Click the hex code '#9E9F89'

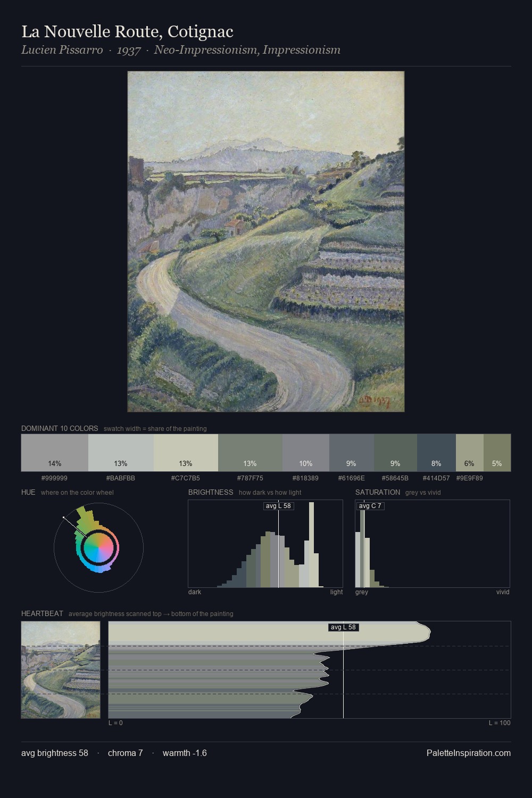(470, 478)
